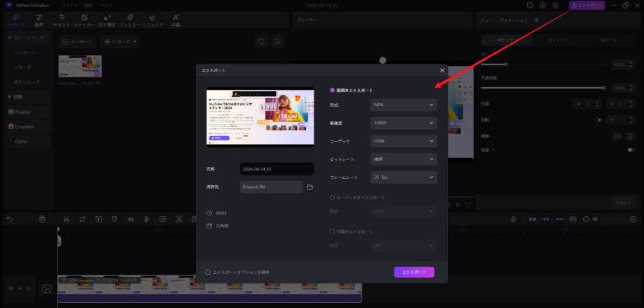Image resolution: width=644 pixels, height=308 pixels.
Task: Enable the audio export radio option
Action: [332, 197]
